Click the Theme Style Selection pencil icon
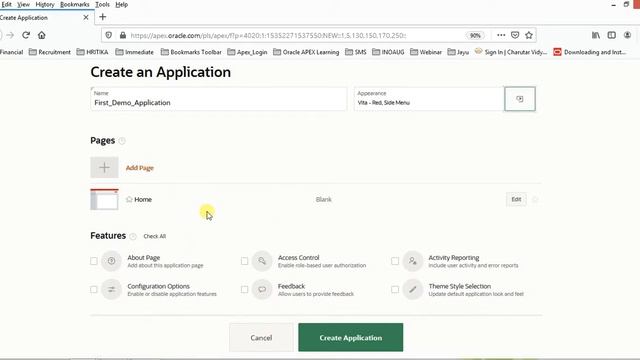The height and width of the screenshot is (360, 640). click(x=413, y=289)
